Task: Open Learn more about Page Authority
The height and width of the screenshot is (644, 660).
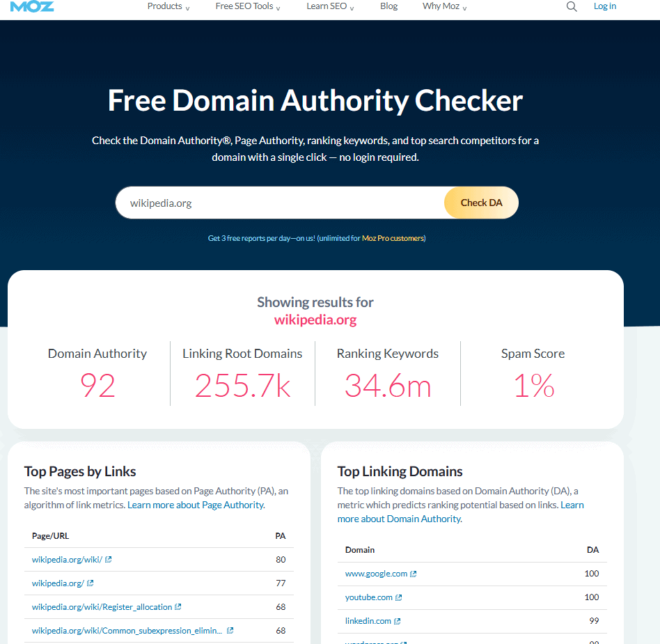Action: pos(195,505)
